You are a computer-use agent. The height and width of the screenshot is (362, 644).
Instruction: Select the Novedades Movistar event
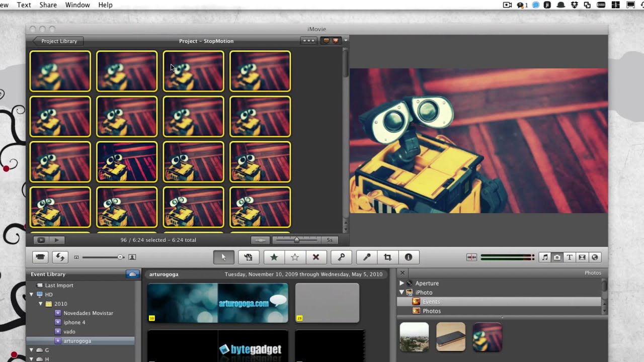[88, 313]
